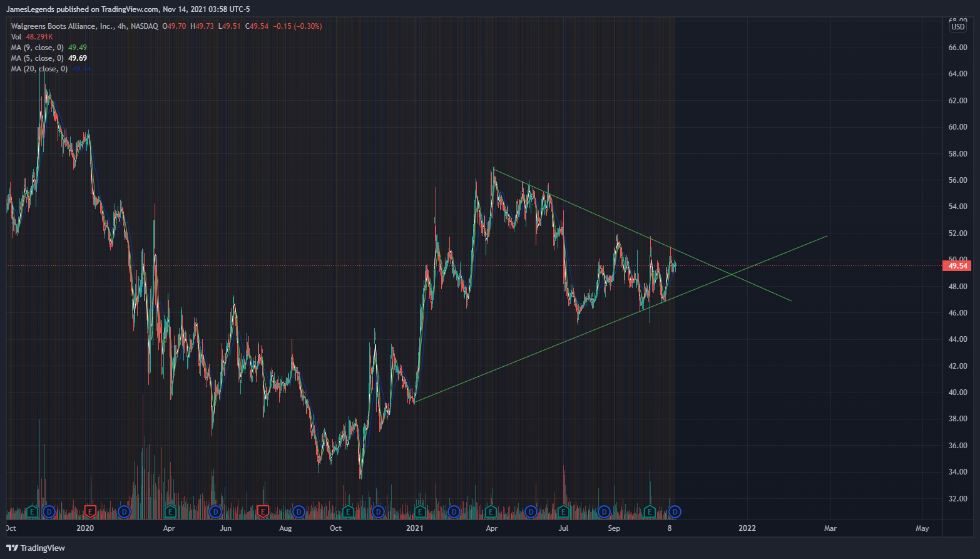Open the red earnings marker in July 2020
The image size is (980, 559).
point(263,512)
